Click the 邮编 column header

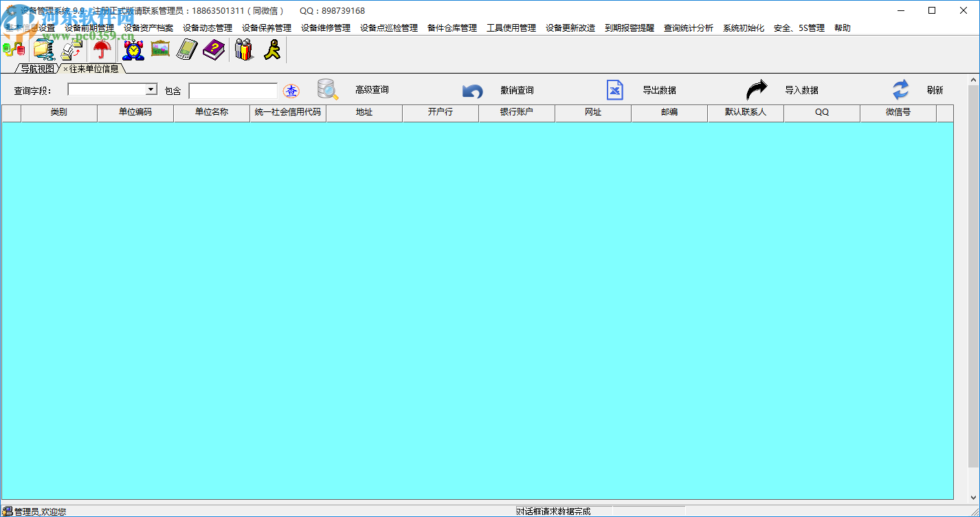coord(669,113)
